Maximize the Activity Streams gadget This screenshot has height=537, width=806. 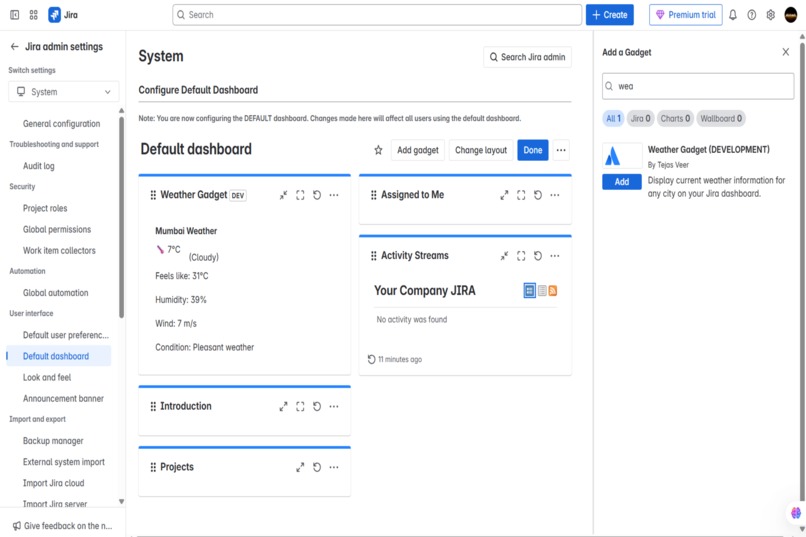pyautogui.click(x=521, y=256)
